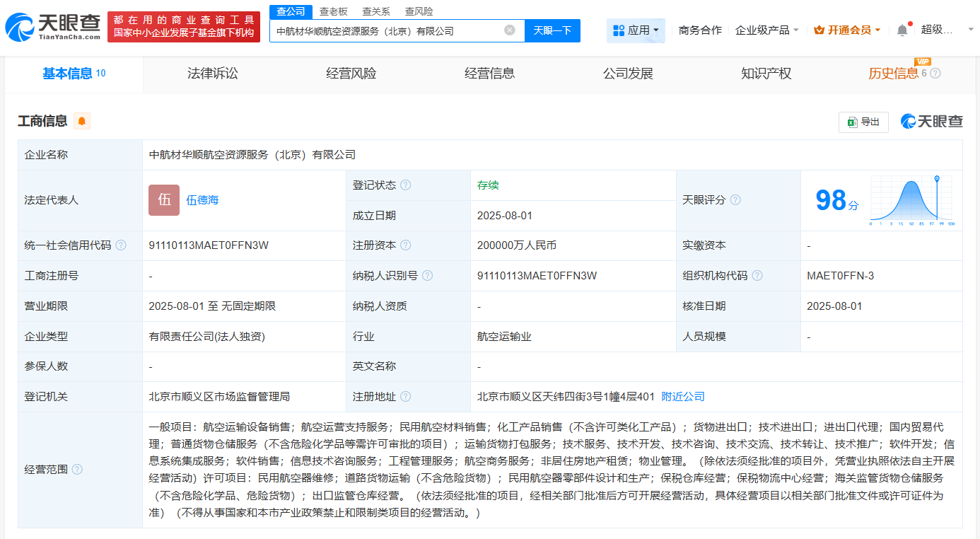
Task: Click the organization code MAET0FFN-3
Action: (840, 276)
